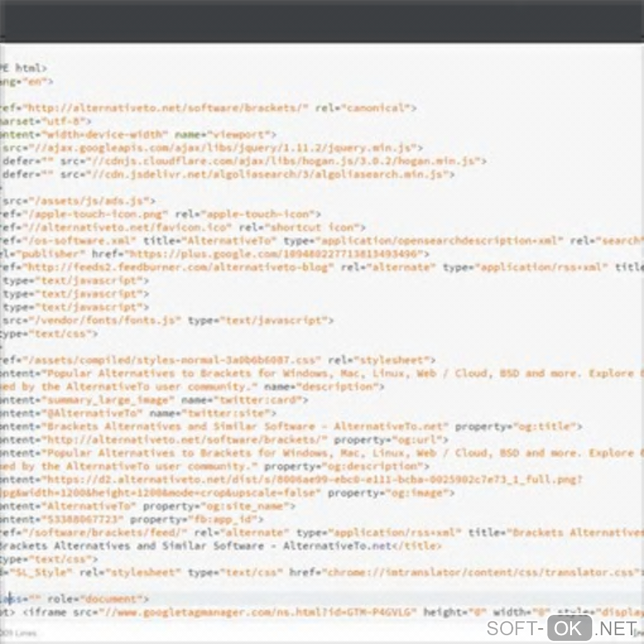Viewport: 644px width, 644px height.
Task: Click the 'text/css' type line below fonts.js
Action: pyautogui.click(x=49, y=333)
